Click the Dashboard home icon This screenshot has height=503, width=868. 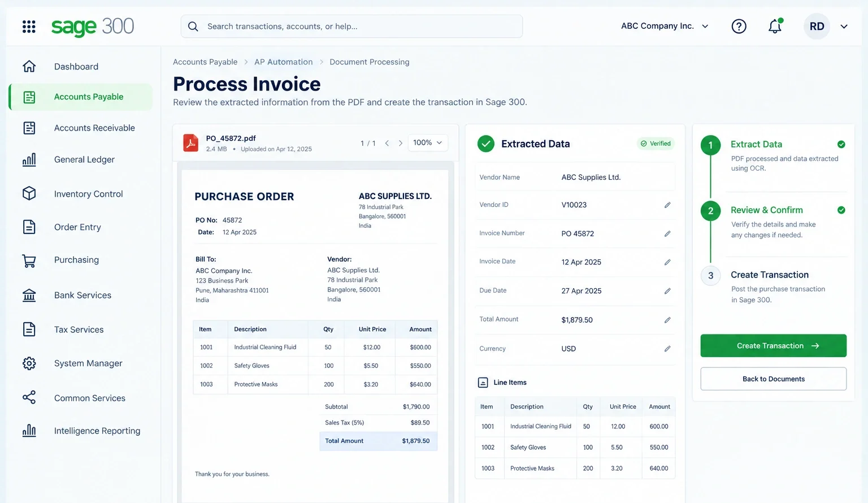[29, 67]
